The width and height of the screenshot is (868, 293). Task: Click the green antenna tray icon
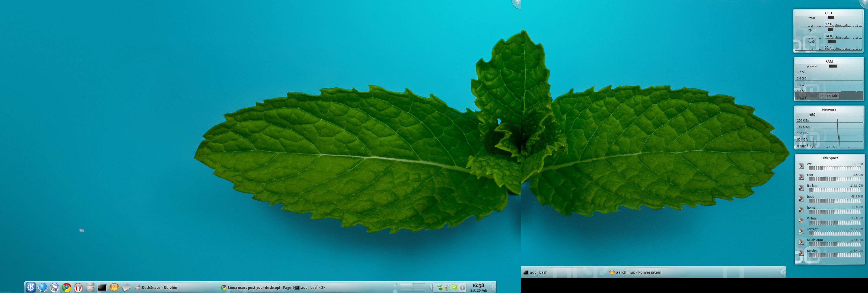[440, 288]
